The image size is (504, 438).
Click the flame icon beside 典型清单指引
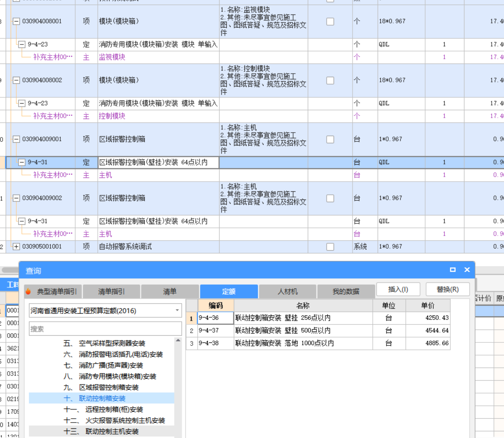click(x=28, y=291)
